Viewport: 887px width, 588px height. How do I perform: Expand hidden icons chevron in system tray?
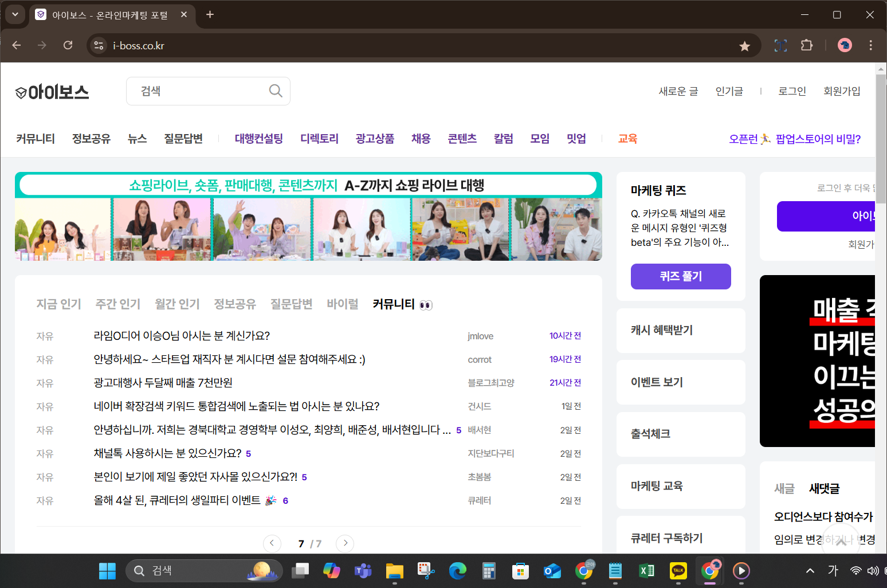tap(810, 571)
